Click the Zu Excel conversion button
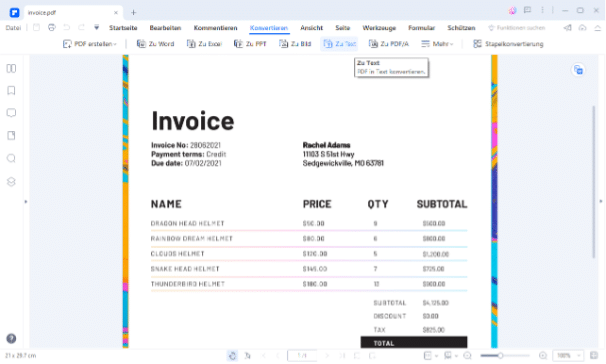Screen dimensions: 606x364 [x=204, y=44]
